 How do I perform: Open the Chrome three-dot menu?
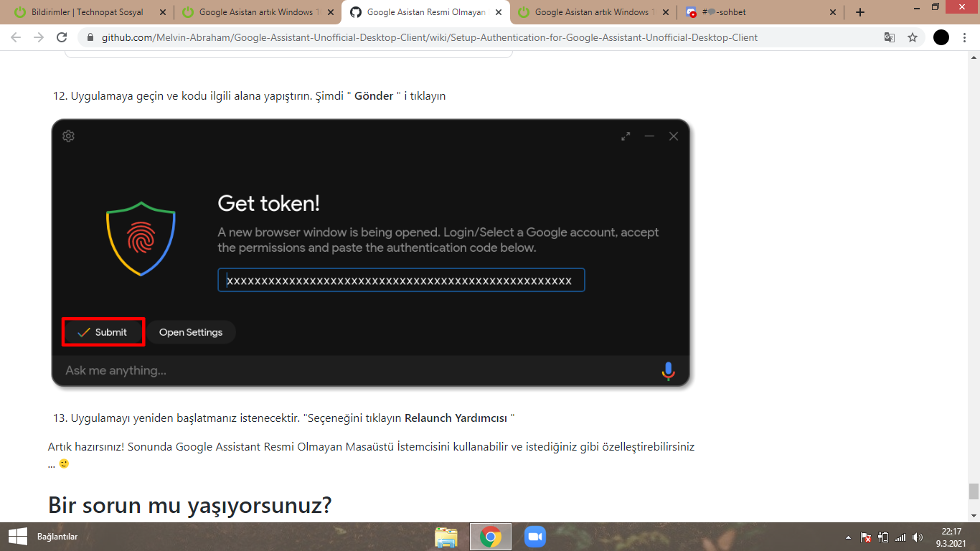click(964, 37)
